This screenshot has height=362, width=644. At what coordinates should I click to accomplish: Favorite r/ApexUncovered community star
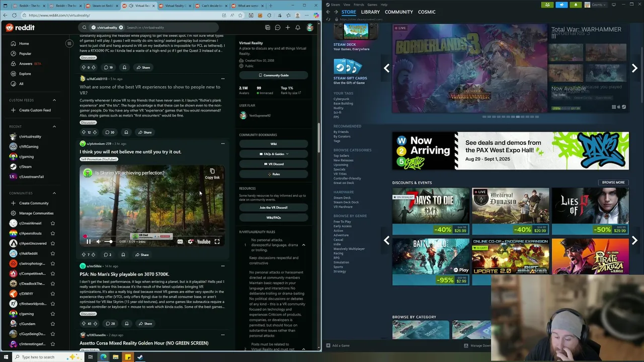53,243
